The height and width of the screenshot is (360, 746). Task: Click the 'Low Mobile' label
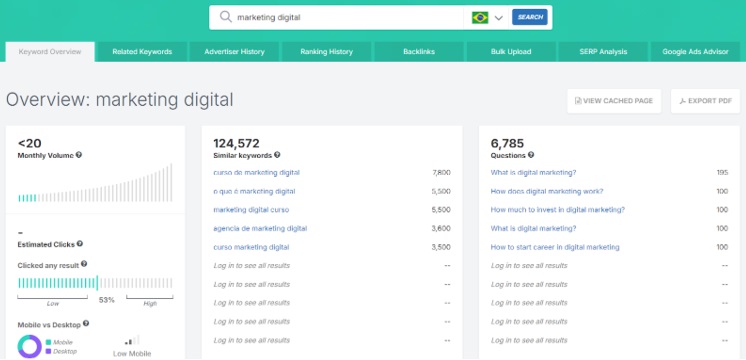[132, 353]
